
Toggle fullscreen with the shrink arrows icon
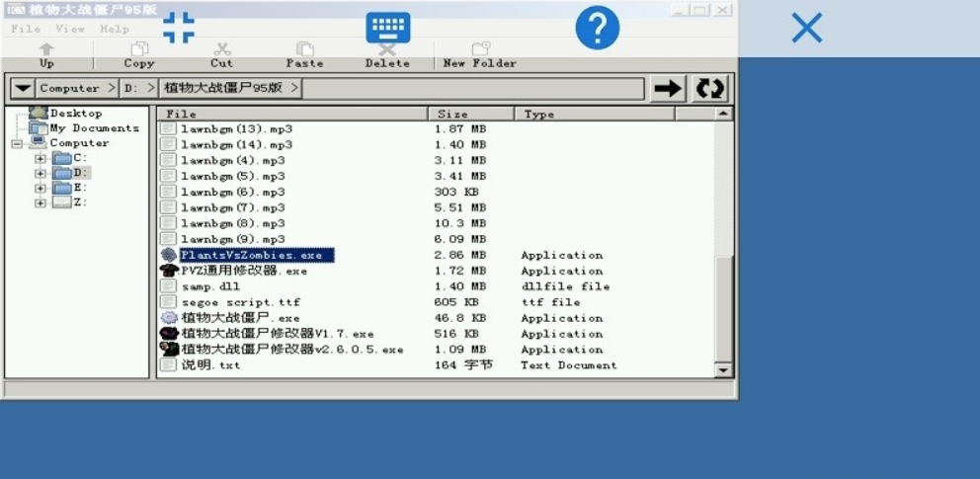click(x=179, y=28)
